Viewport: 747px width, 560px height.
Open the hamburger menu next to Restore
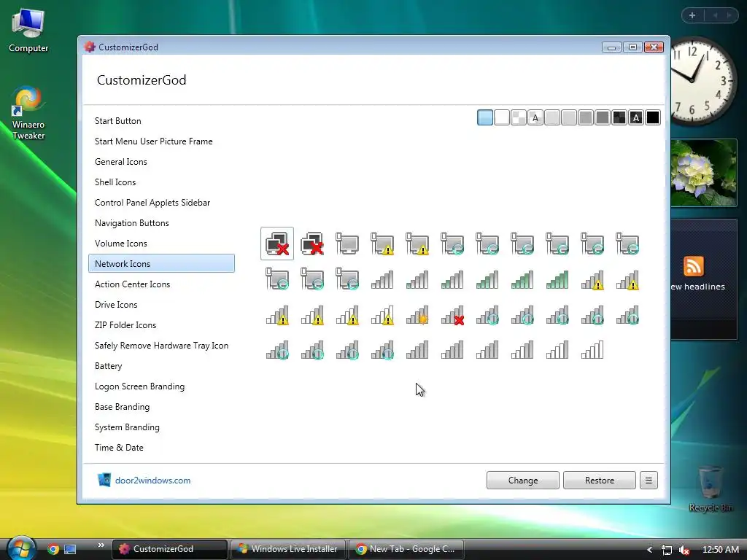coord(649,481)
